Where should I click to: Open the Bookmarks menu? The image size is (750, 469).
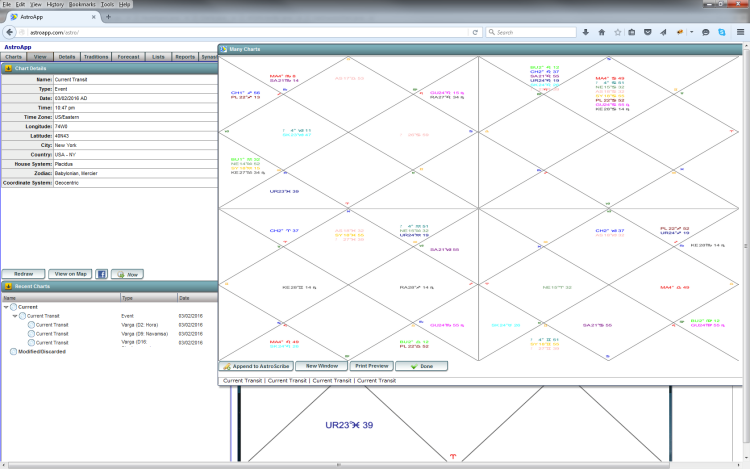[85, 4]
